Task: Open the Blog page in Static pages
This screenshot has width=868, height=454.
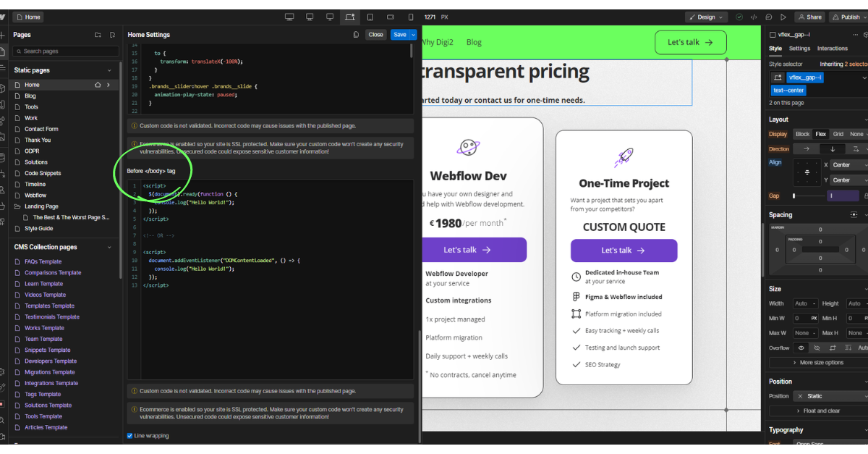Action: pyautogui.click(x=30, y=96)
